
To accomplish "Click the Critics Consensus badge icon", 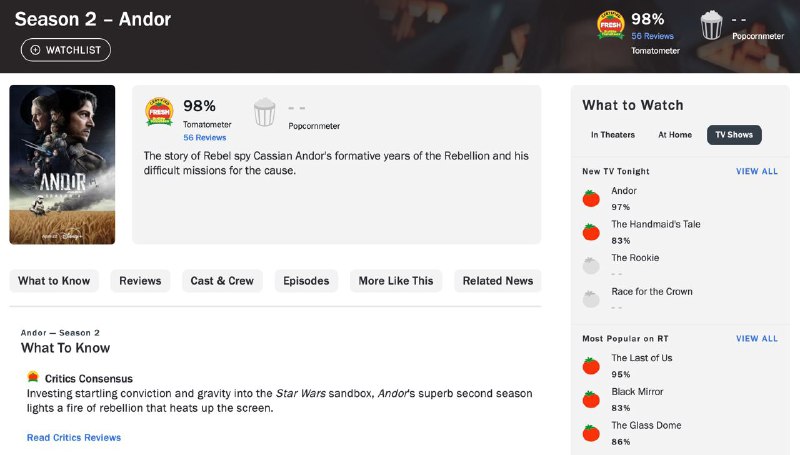I will pyautogui.click(x=33, y=378).
